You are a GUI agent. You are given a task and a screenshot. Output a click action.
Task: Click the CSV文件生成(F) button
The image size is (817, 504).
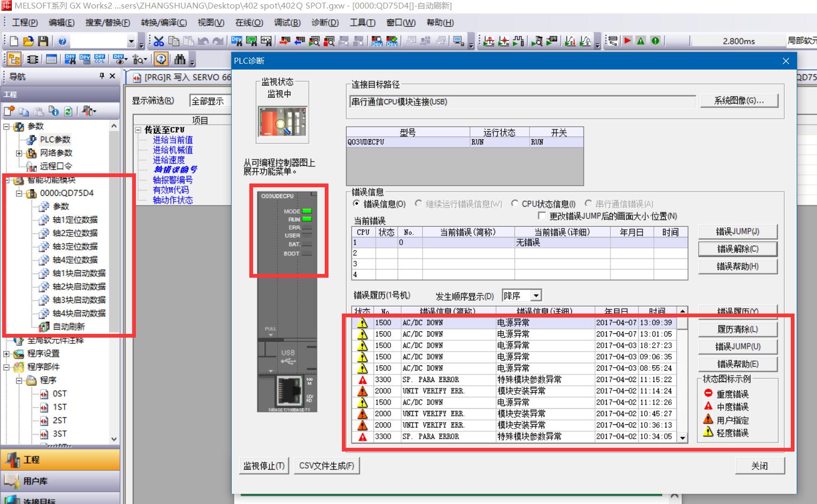point(326,466)
